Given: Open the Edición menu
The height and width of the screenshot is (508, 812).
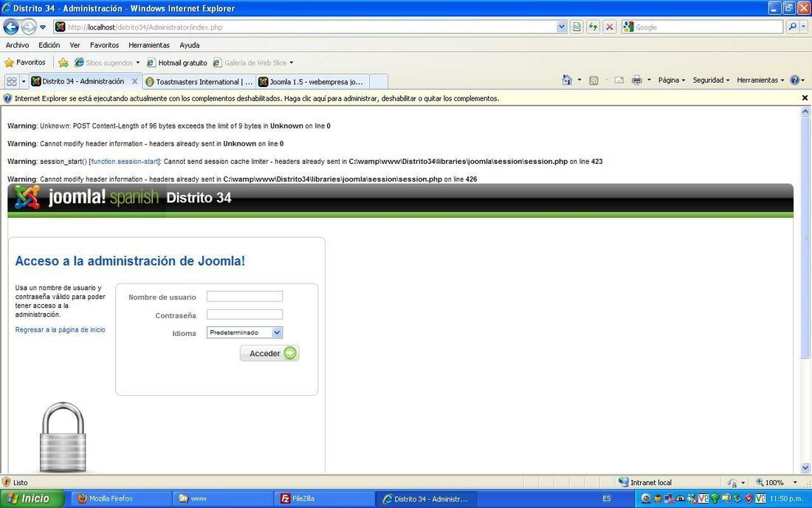Looking at the screenshot, I should 49,45.
